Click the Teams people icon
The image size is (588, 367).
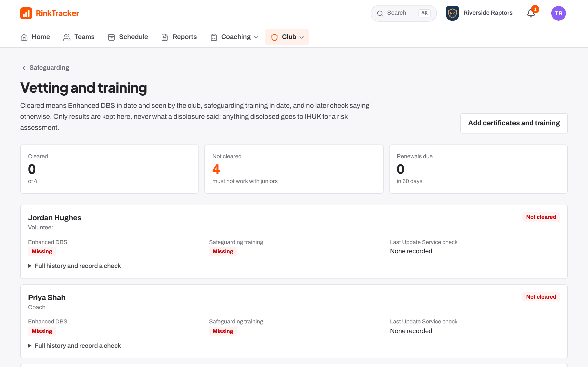pos(67,37)
